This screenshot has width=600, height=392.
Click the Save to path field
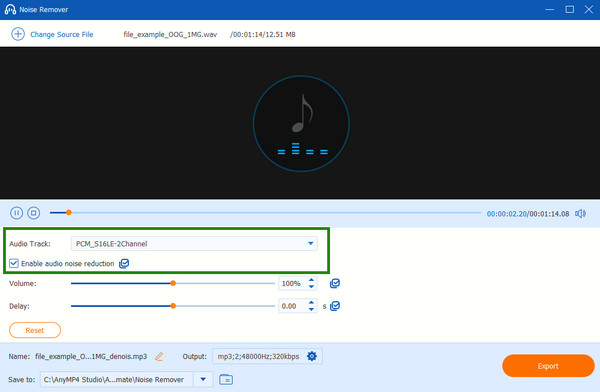(116, 379)
